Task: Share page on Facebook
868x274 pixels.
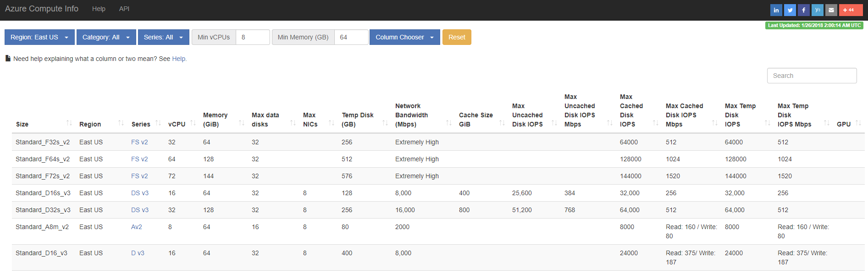Action: pyautogui.click(x=803, y=10)
